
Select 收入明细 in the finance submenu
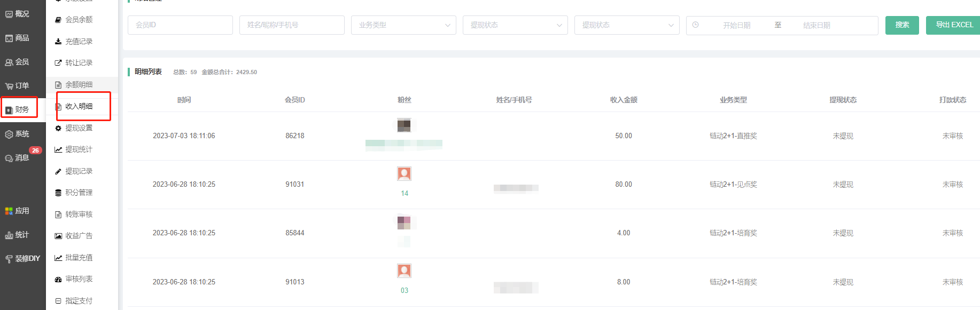point(79,106)
